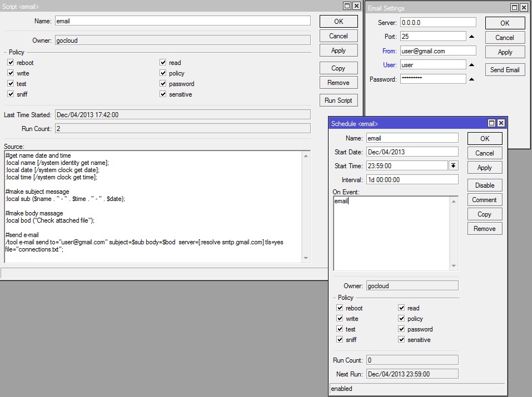Collapse the User field arrow

coord(471,65)
